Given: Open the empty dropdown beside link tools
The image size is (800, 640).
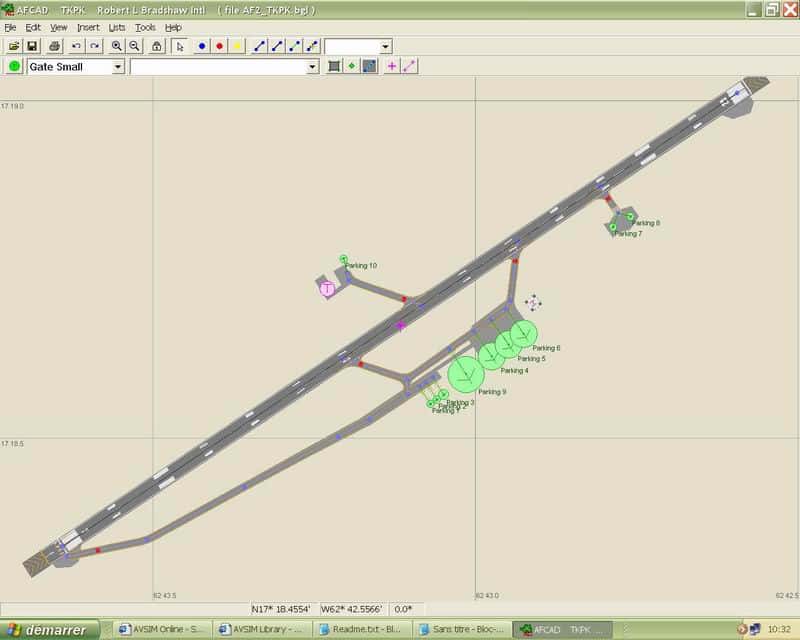Looking at the screenshot, I should pos(385,47).
